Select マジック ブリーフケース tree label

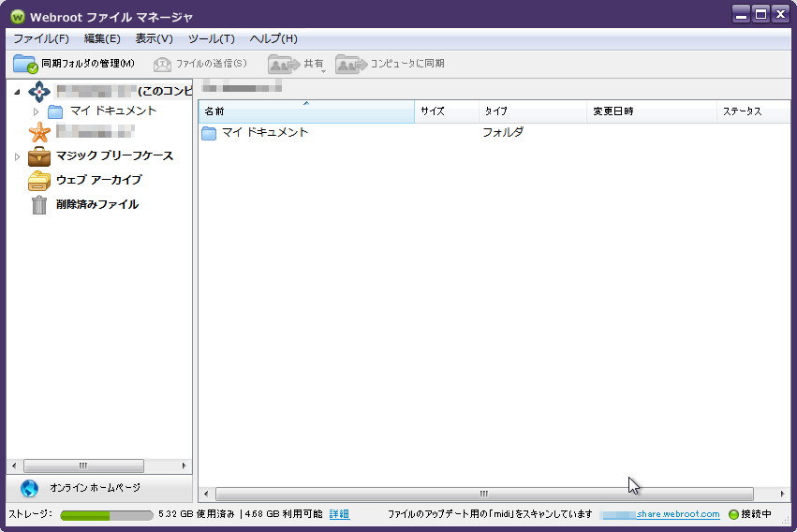[x=114, y=155]
